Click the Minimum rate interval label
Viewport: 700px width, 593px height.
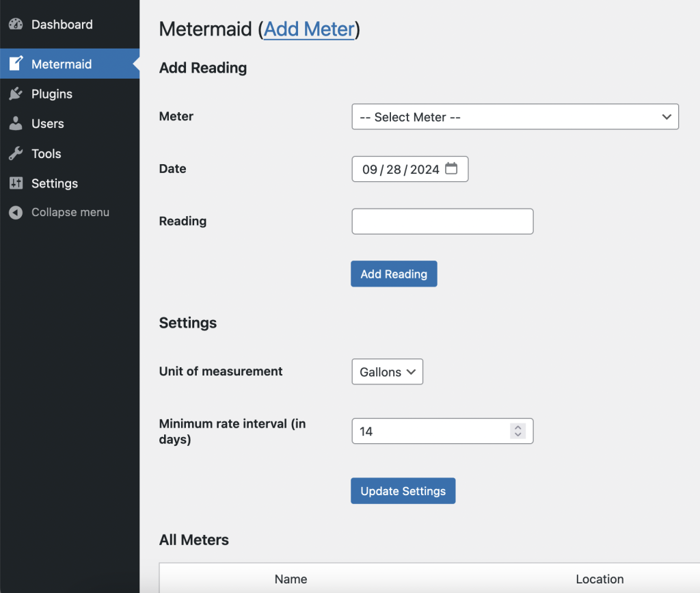[232, 432]
